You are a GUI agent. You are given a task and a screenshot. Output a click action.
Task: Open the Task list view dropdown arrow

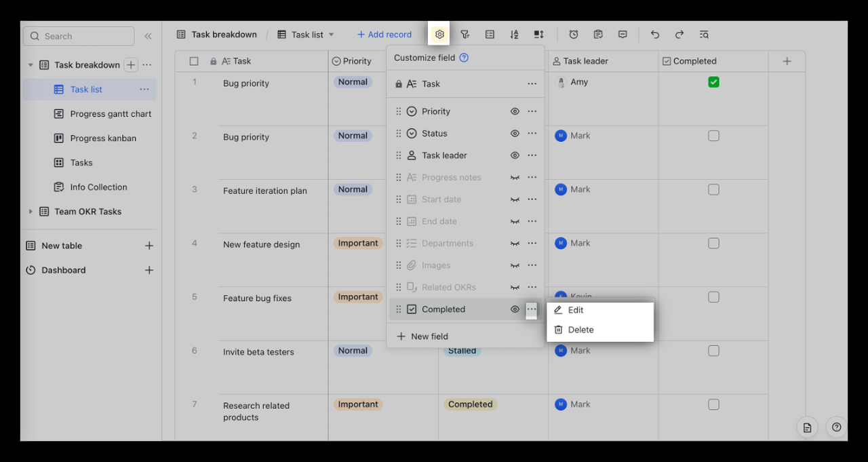pos(332,35)
